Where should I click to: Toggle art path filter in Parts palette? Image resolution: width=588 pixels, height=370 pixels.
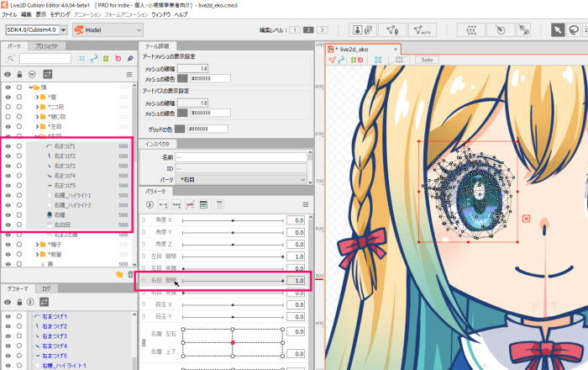tap(94, 59)
